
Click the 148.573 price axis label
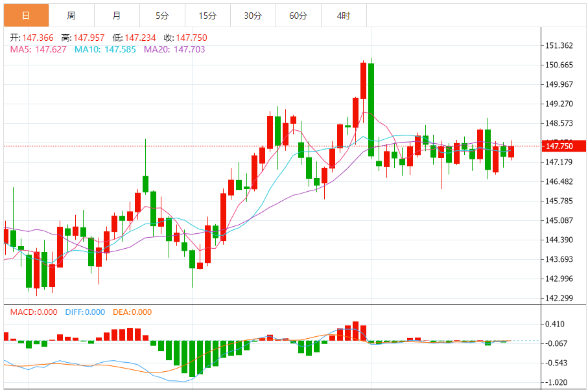(x=559, y=123)
